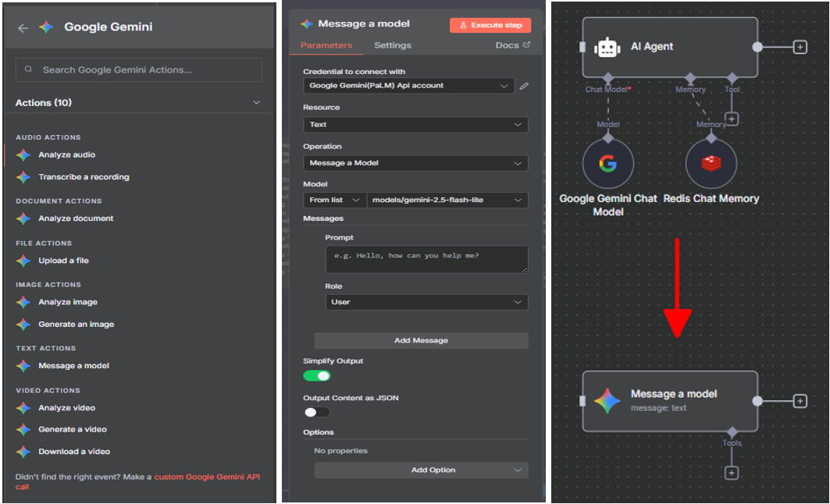
Task: Click the Gemini icon beside Analyze video
Action: [x=23, y=408]
